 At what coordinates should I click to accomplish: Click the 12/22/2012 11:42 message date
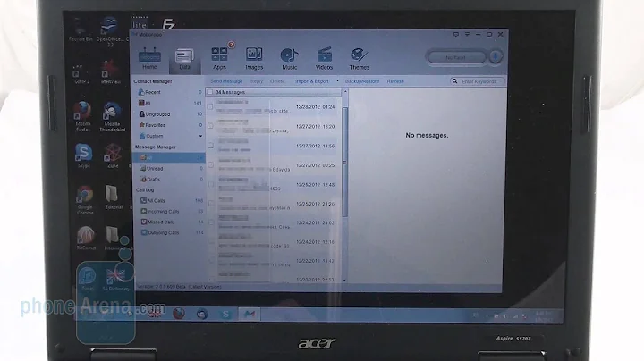(315, 261)
